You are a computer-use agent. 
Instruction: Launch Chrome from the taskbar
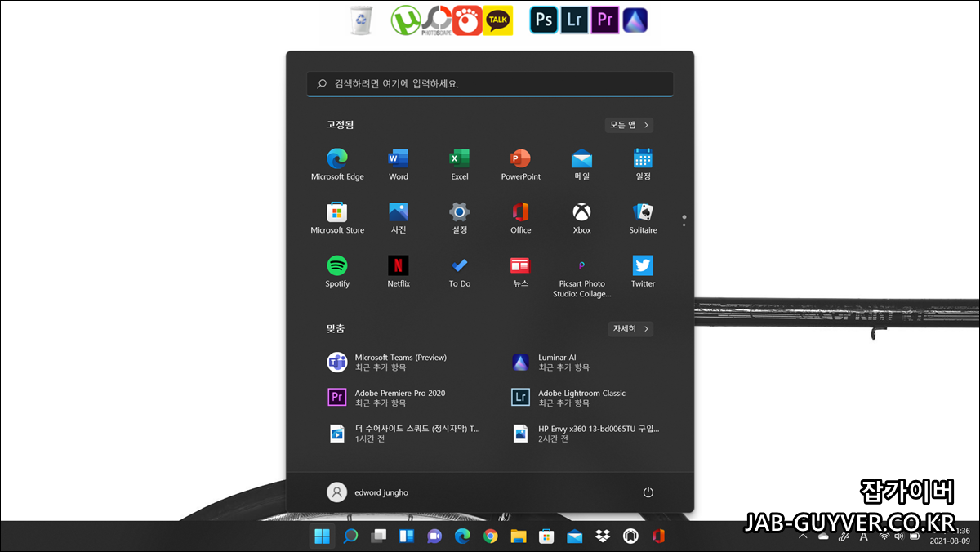(490, 536)
